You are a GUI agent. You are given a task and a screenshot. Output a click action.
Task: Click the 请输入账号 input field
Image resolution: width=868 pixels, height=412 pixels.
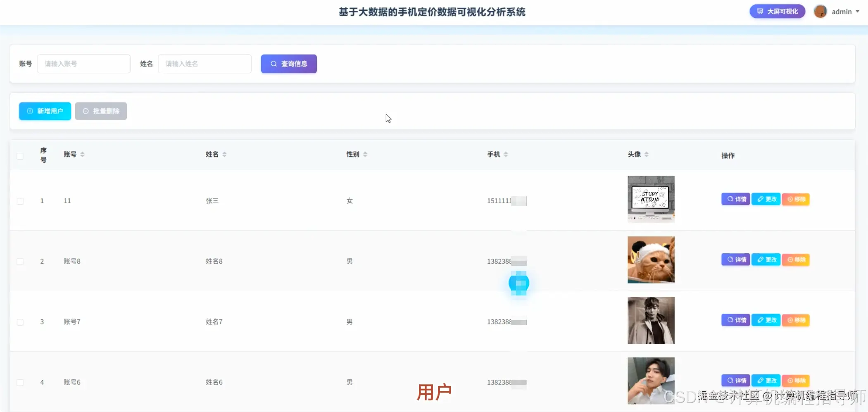pyautogui.click(x=83, y=64)
